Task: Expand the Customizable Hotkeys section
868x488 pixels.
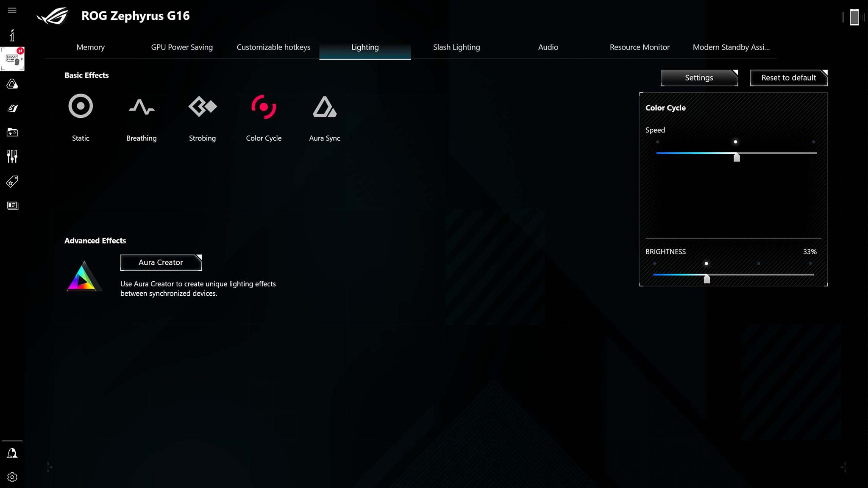Action: [274, 47]
